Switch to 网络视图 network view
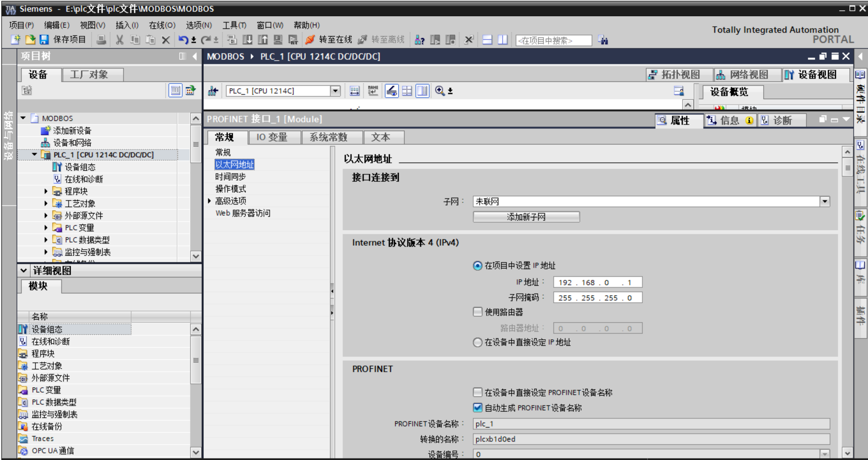 pyautogui.click(x=743, y=75)
